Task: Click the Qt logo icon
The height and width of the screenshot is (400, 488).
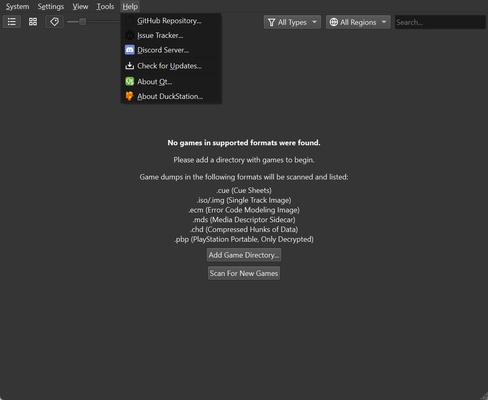Action: [129, 81]
